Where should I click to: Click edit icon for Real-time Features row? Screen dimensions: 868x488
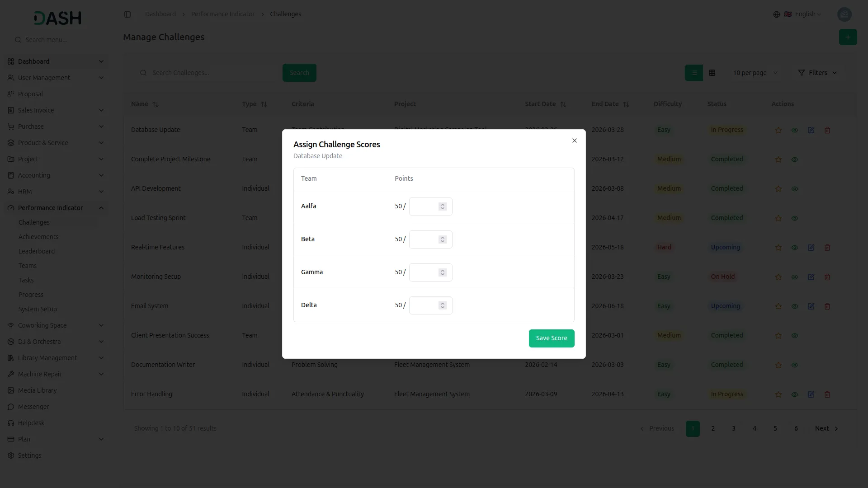tap(811, 248)
